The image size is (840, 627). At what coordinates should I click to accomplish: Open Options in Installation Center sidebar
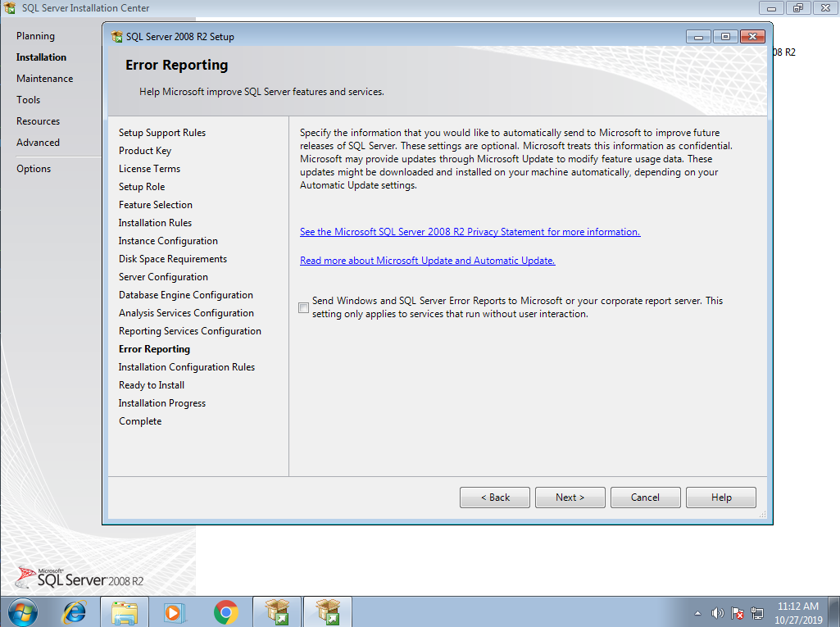click(x=34, y=169)
